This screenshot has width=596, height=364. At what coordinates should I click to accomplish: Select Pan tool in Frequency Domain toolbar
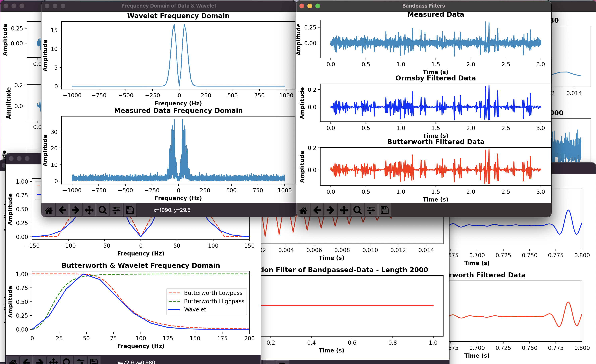89,210
